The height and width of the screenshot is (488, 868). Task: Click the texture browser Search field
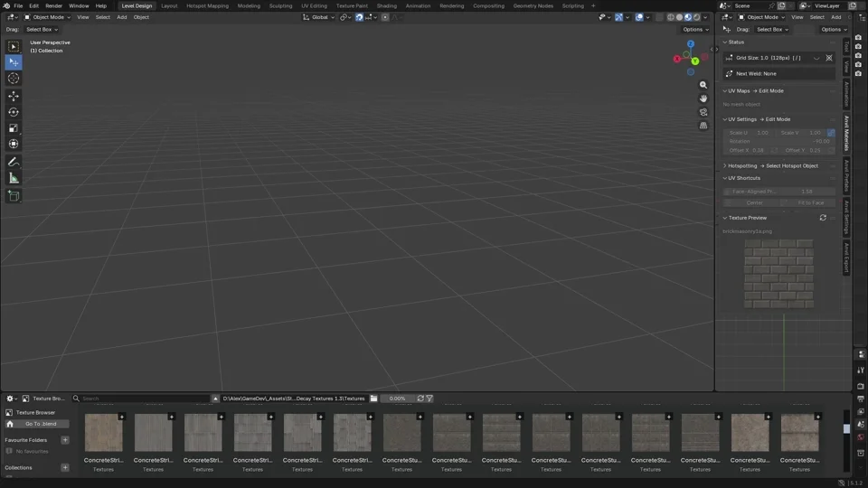141,399
